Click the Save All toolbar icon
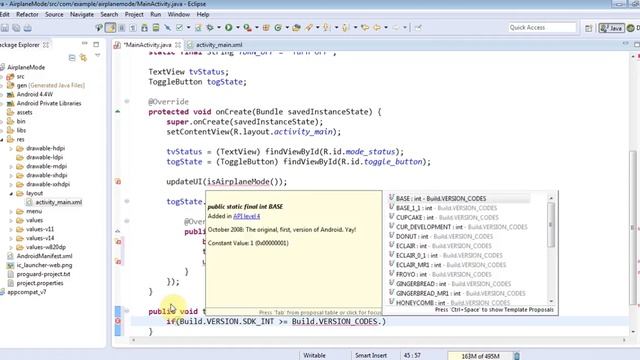Image resolution: width=640 pixels, height=360 pixels. coord(16,28)
